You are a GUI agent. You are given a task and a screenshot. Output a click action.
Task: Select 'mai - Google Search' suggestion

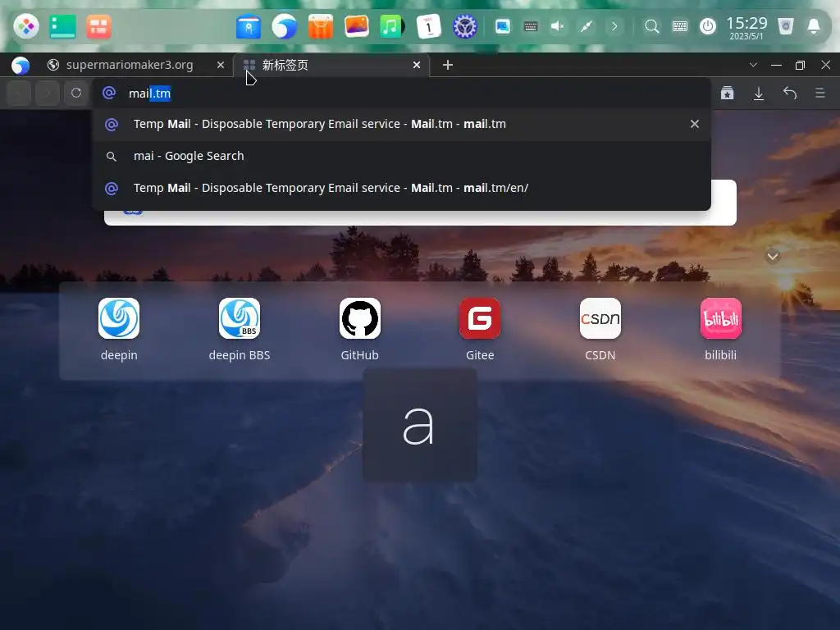pos(402,156)
